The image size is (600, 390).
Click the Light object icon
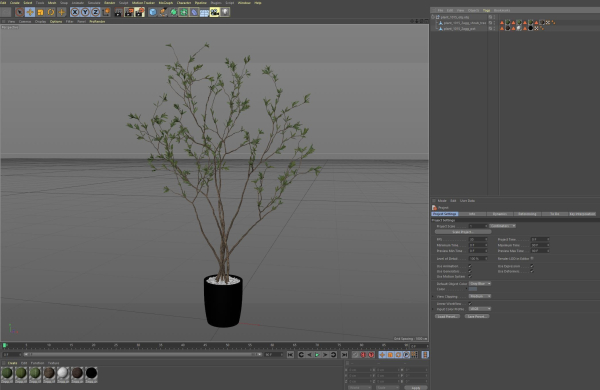pyautogui.click(x=225, y=12)
